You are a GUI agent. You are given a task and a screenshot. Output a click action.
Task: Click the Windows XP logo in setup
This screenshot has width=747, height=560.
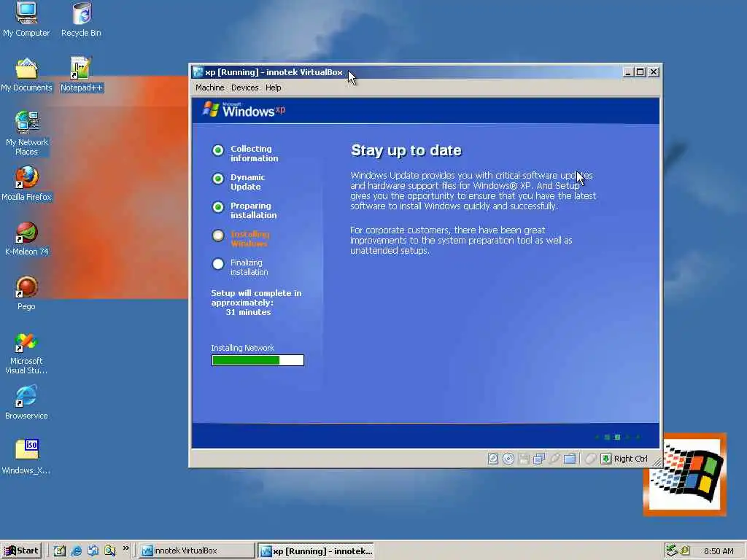[x=244, y=110]
